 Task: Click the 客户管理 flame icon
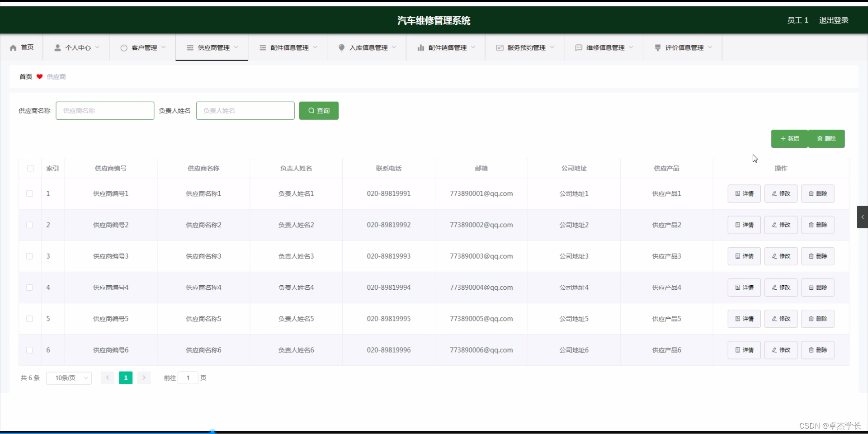pyautogui.click(x=123, y=47)
